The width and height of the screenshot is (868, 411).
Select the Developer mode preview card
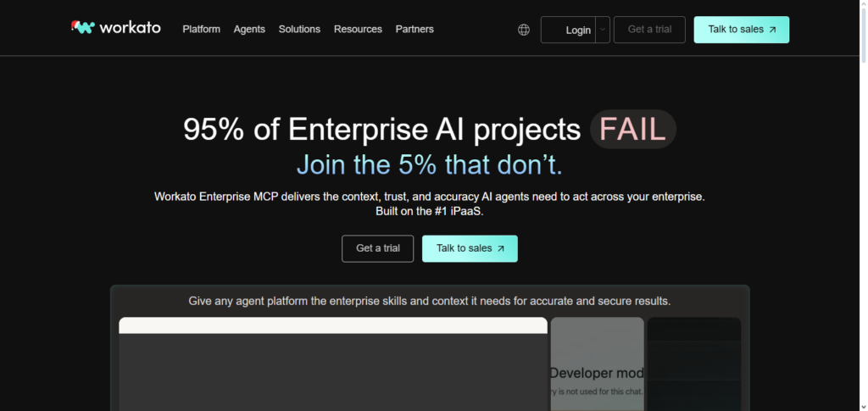597,364
